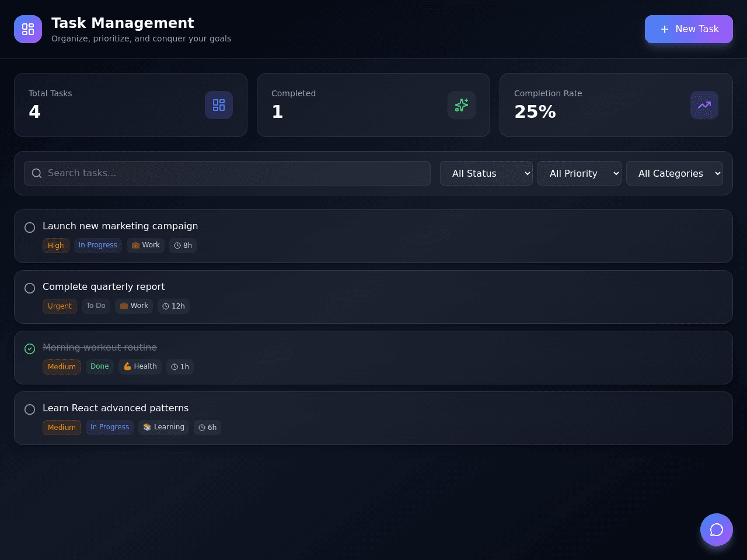The image size is (747, 560).
Task: Focus the Search tasks input field
Action: coord(227,173)
